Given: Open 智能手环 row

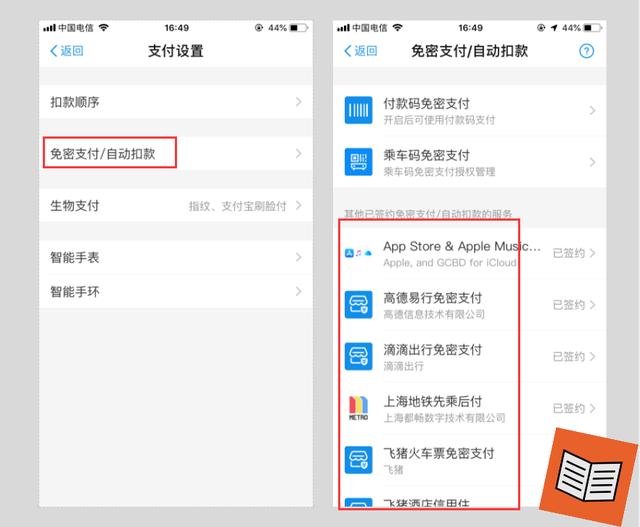Looking at the screenshot, I should 176,291.
